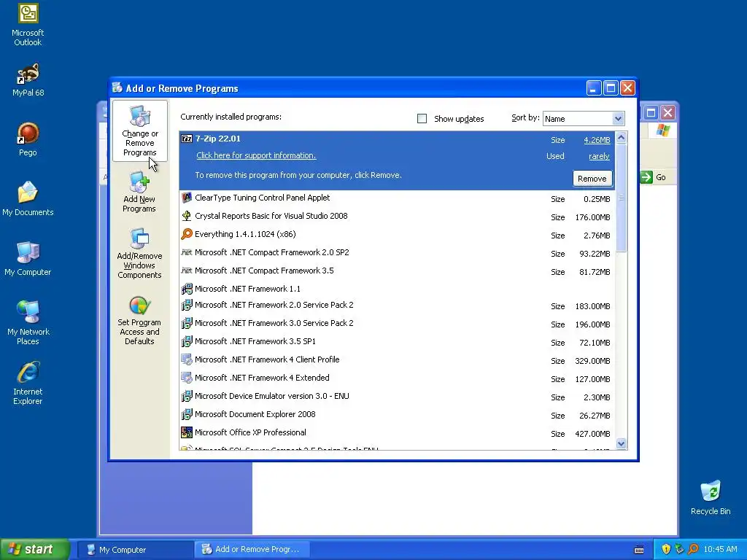Select Microsoft Office XP Professional entry
Image resolution: width=747 pixels, height=560 pixels.
[x=397, y=433]
